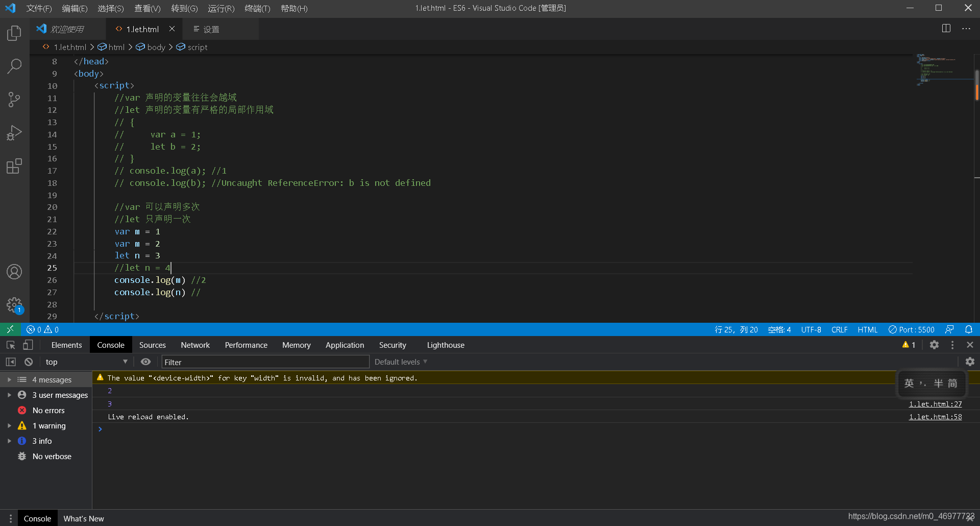Open the remote window indicator in status bar
980x526 pixels.
point(10,329)
